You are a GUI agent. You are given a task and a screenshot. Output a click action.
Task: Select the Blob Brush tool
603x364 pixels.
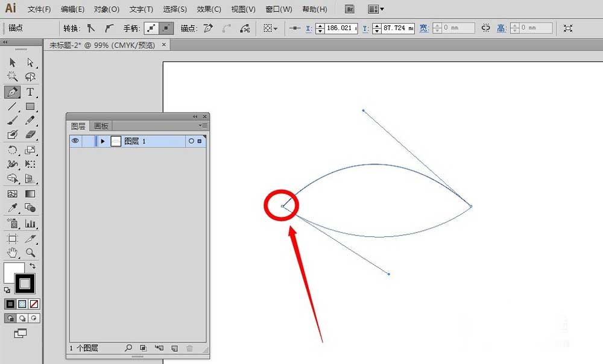point(12,135)
